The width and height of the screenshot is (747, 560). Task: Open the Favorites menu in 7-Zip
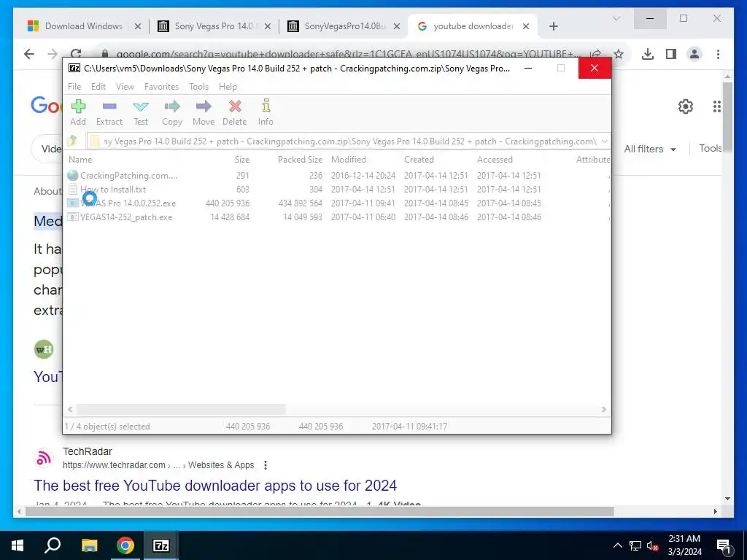pyautogui.click(x=161, y=87)
